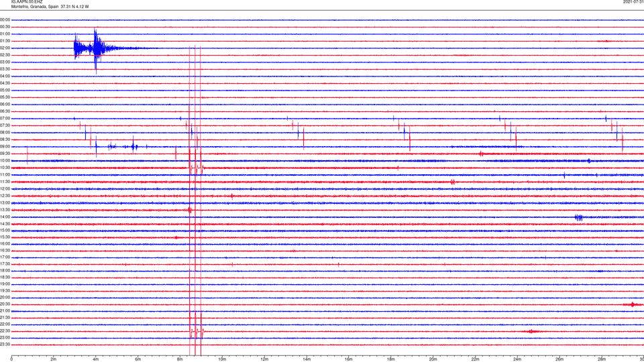Select the 28m axis tick label
644x362 pixels.
(602, 359)
